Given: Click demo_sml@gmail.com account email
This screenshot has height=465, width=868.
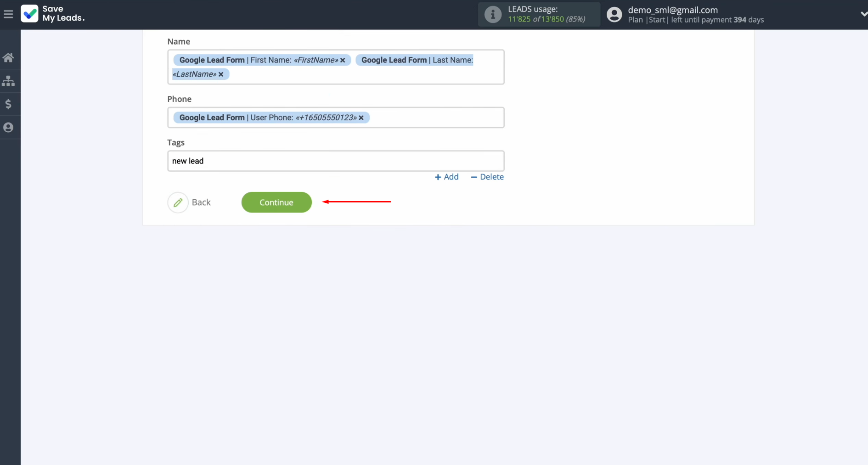Looking at the screenshot, I should click(x=673, y=10).
